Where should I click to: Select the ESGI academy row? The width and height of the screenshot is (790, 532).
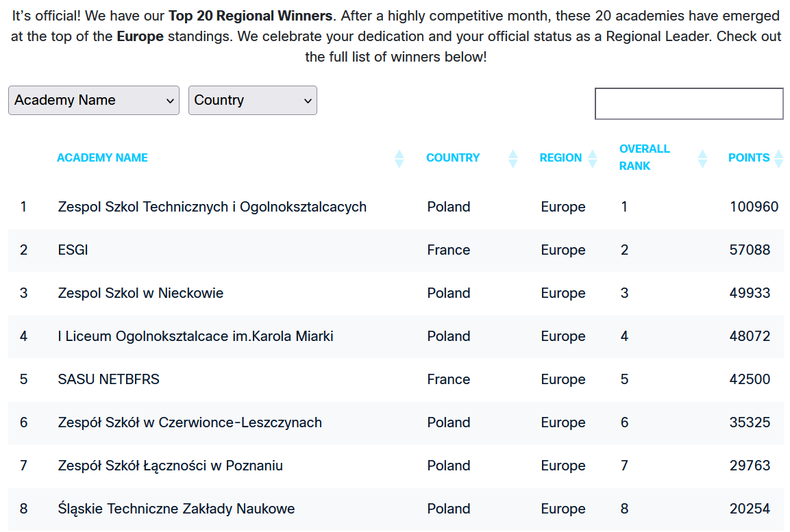pos(73,250)
